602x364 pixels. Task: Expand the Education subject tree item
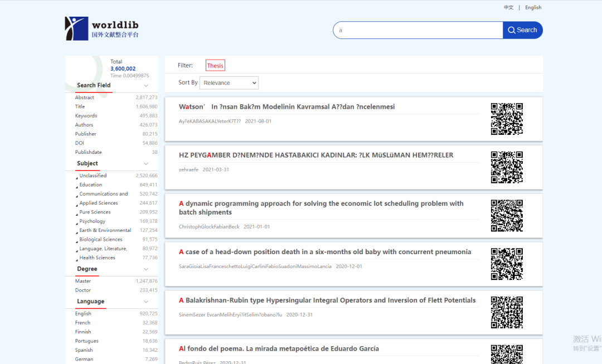pos(77,186)
